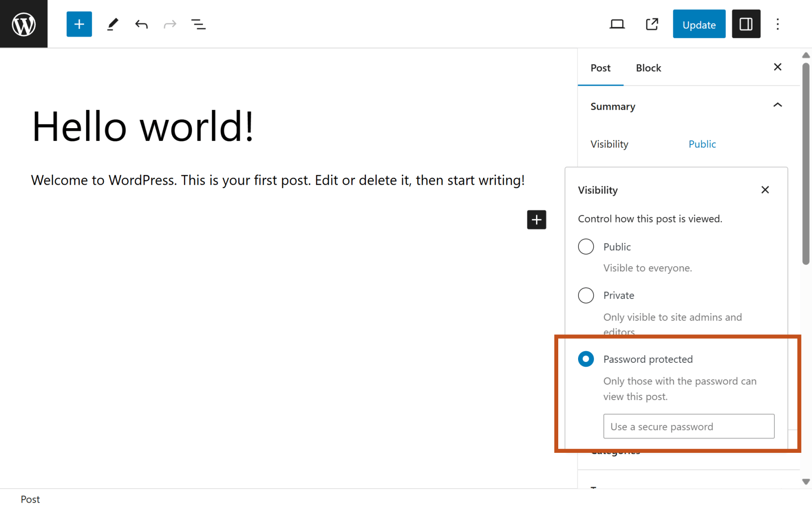Click the Hello world! post title
Image resolution: width=812 pixels, height=508 pixels.
[x=143, y=126]
